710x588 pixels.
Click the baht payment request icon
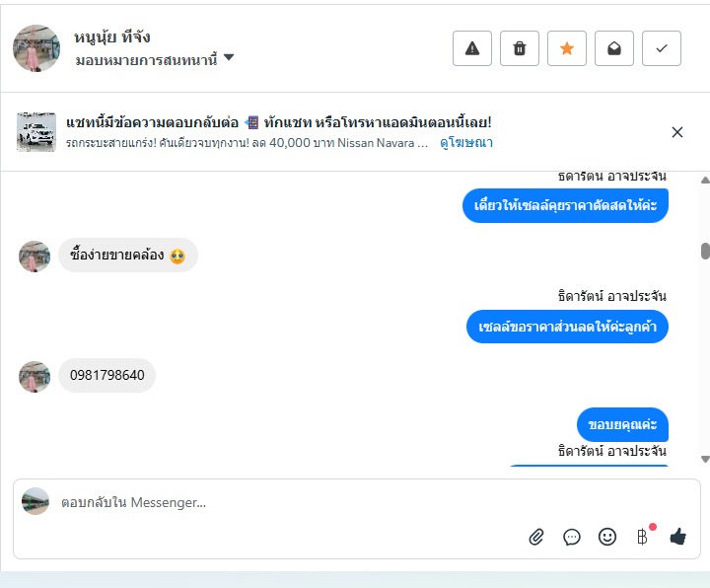642,537
